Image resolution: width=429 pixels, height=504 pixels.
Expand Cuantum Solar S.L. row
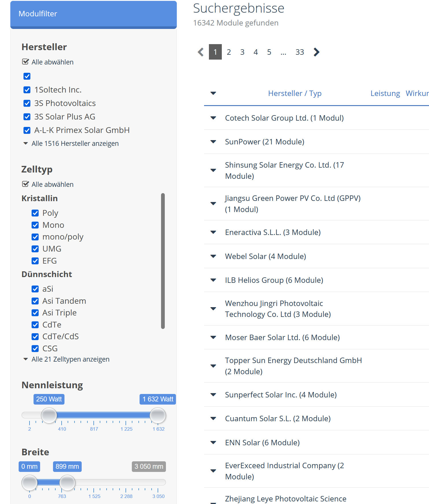point(213,418)
